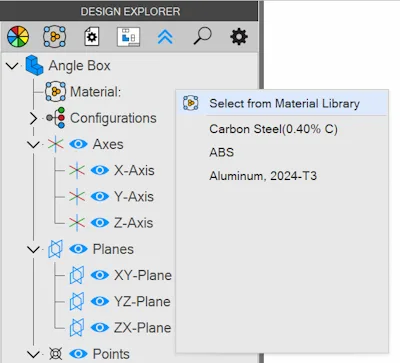This screenshot has width=400, height=363.
Task: Select the X-Axis label
Action: pos(134,170)
